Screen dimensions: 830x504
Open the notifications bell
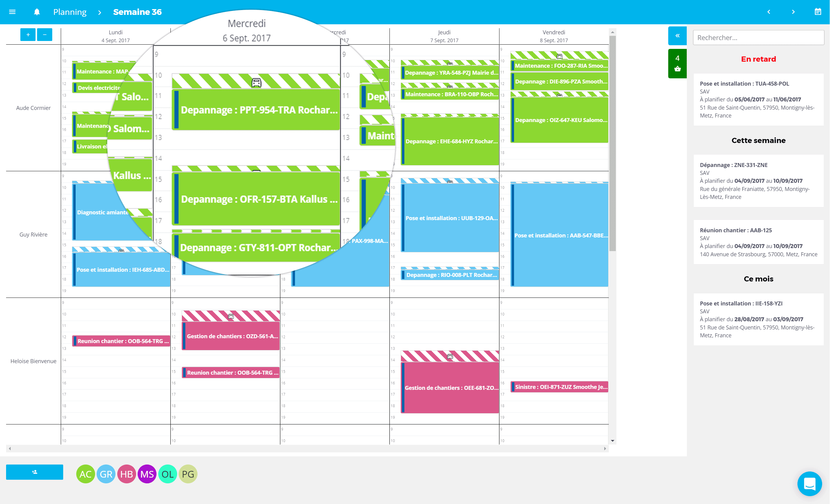tap(37, 12)
